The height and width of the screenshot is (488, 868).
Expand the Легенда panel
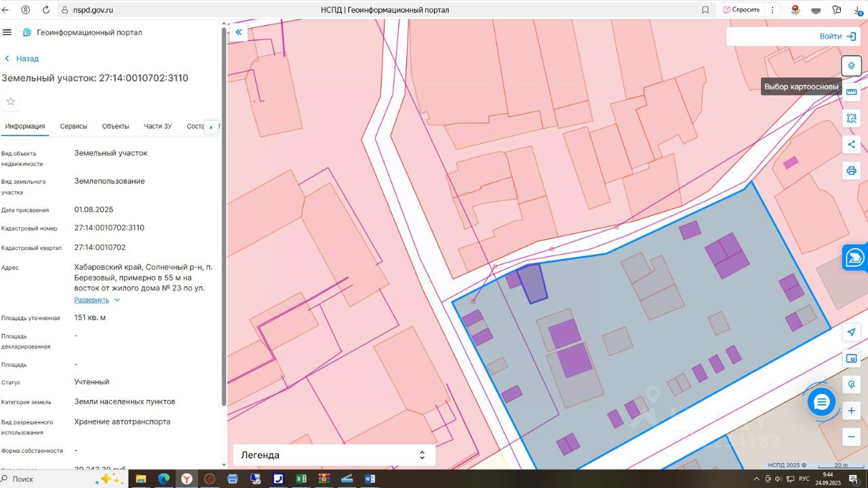pyautogui.click(x=334, y=455)
